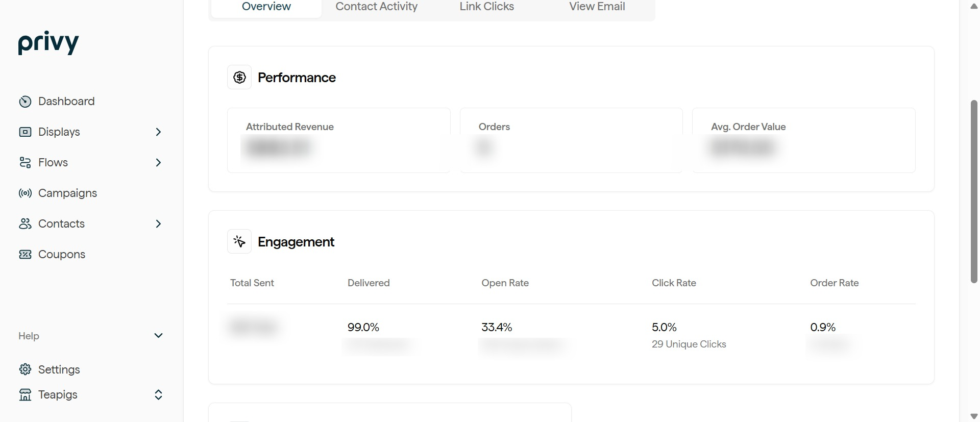Screen dimensions: 980x422
Task: Click the Flows sidebar icon
Action: pyautogui.click(x=25, y=163)
